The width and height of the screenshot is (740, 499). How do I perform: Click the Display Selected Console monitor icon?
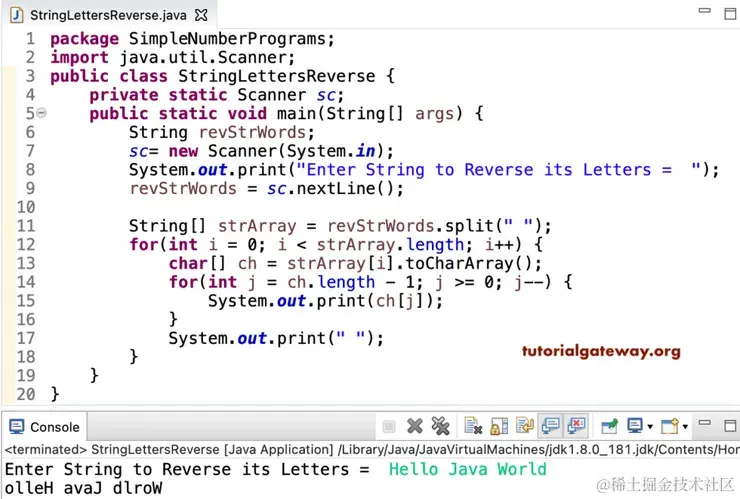point(635,426)
